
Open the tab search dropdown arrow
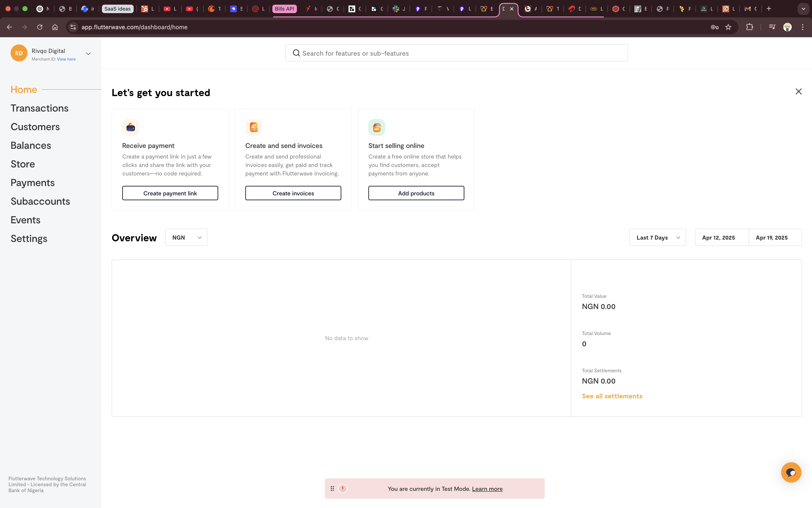click(803, 9)
